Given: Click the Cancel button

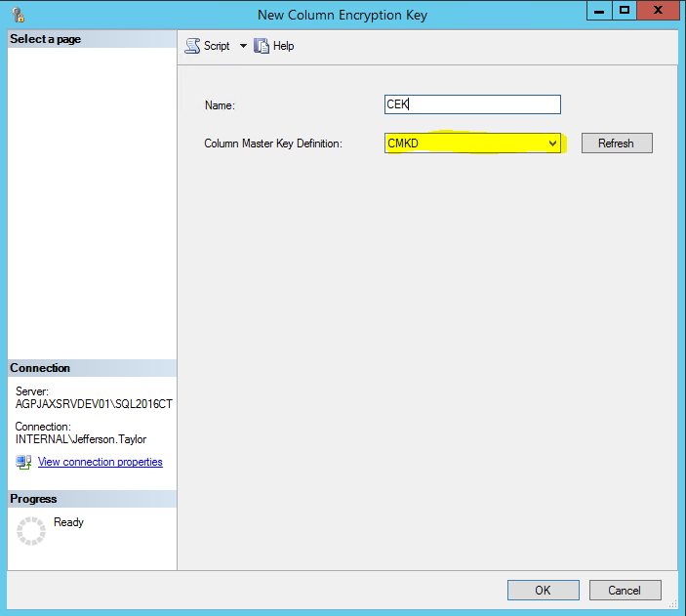Looking at the screenshot, I should [x=625, y=591].
